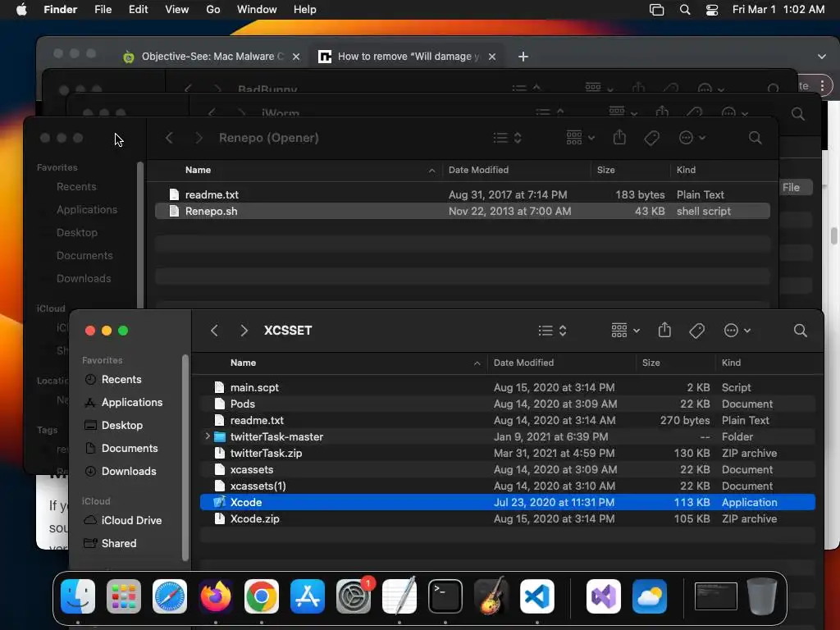
Task: Open Applications in XCSSET sidebar
Action: [132, 402]
